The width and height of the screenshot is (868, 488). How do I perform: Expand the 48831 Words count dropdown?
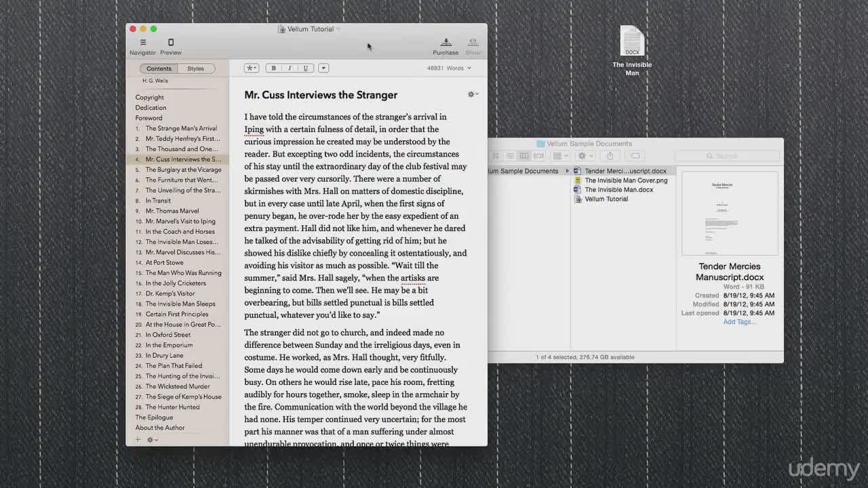449,68
